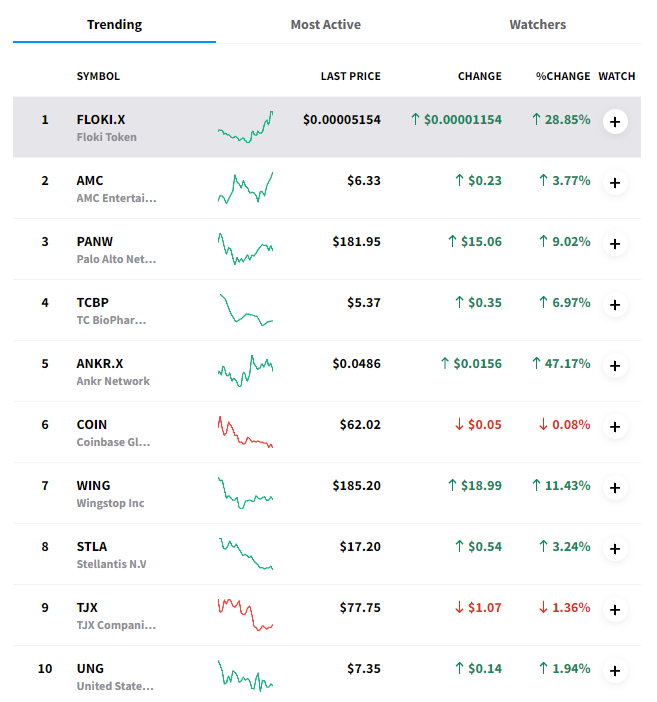Select the $17.20 last price
This screenshot has height=702, width=657.
[x=360, y=547]
